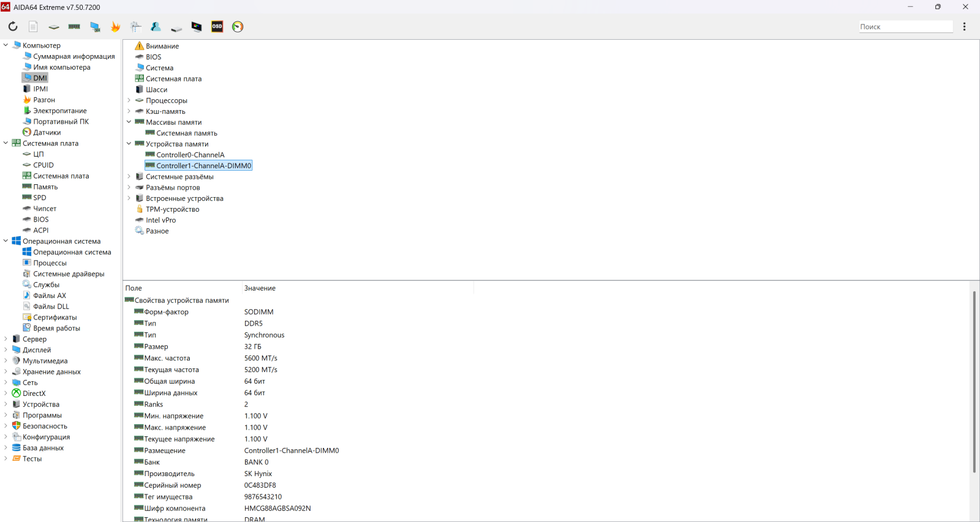Expand the Сервер tree node
980x522 pixels.
(x=6, y=338)
